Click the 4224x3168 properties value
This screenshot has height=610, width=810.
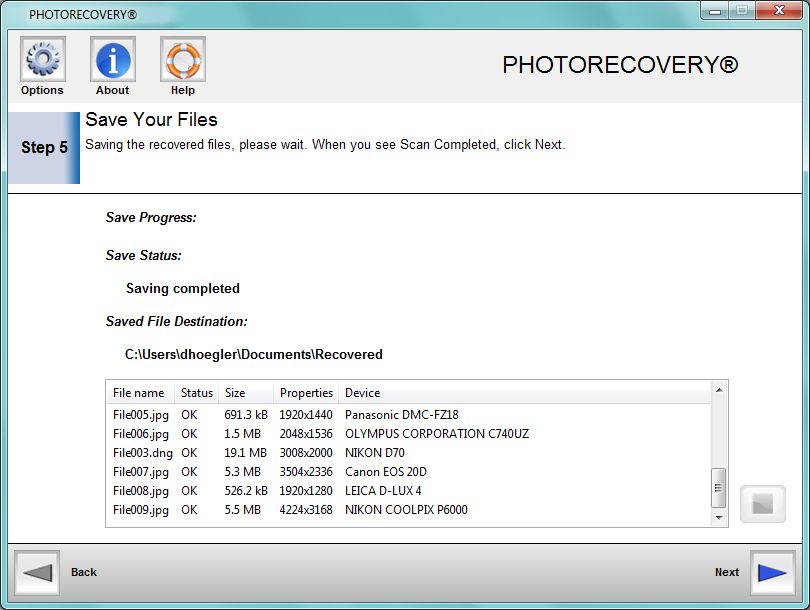tap(306, 510)
